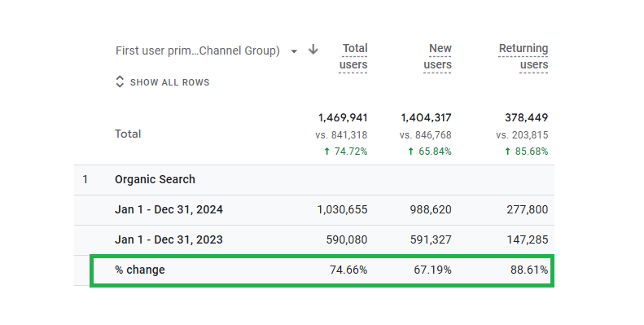Sort by New users column header
This screenshot has height=325, width=644.
438,57
